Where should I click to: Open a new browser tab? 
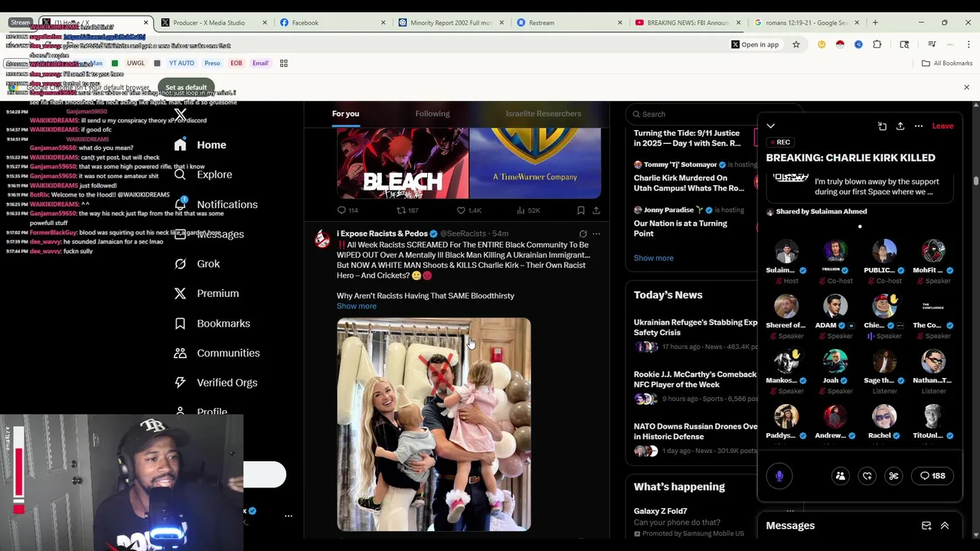(x=875, y=23)
